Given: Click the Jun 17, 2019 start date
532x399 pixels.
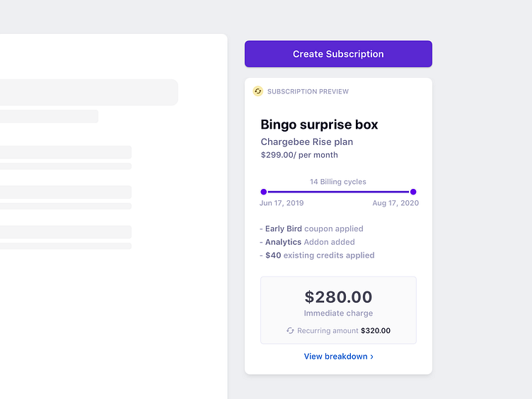Looking at the screenshot, I should point(282,203).
